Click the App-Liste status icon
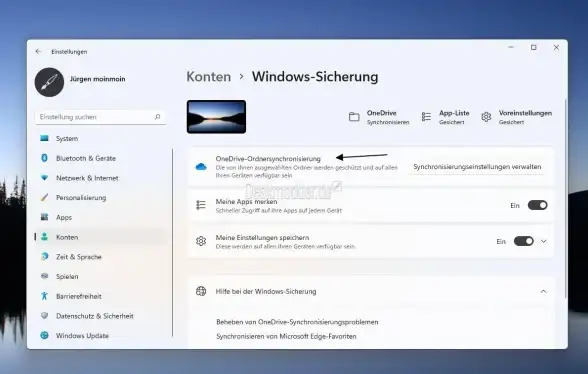The height and width of the screenshot is (374, 588). pos(426,117)
